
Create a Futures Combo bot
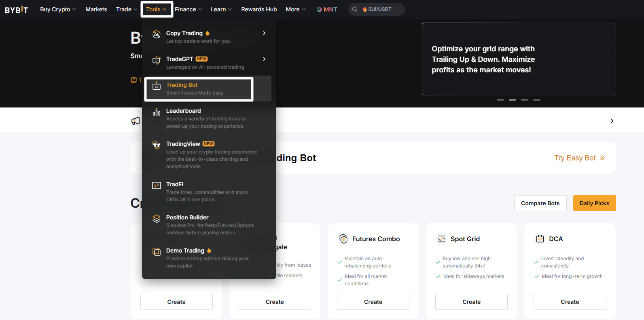(x=373, y=302)
